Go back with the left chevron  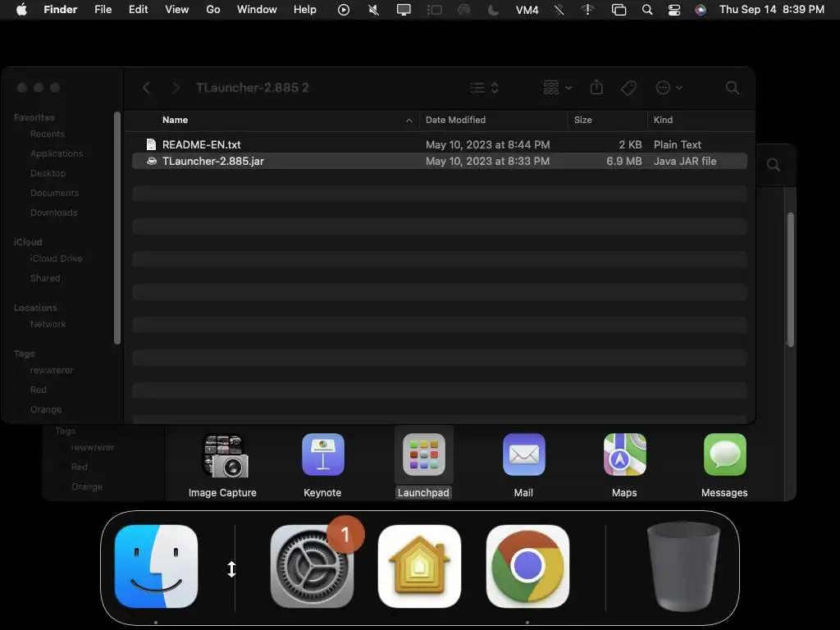146,87
